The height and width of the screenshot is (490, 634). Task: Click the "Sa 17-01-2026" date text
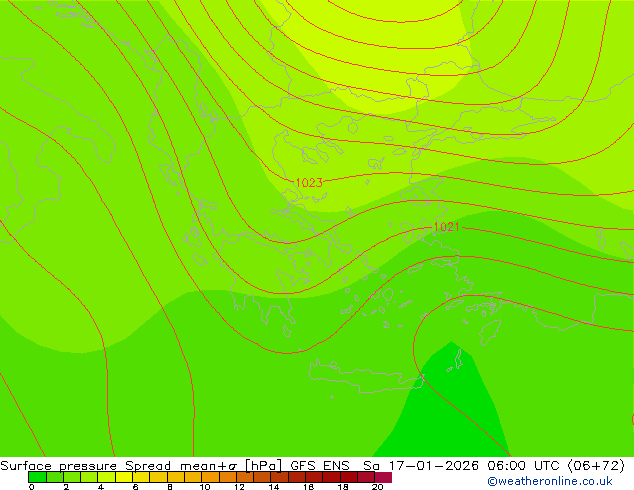click(x=421, y=466)
